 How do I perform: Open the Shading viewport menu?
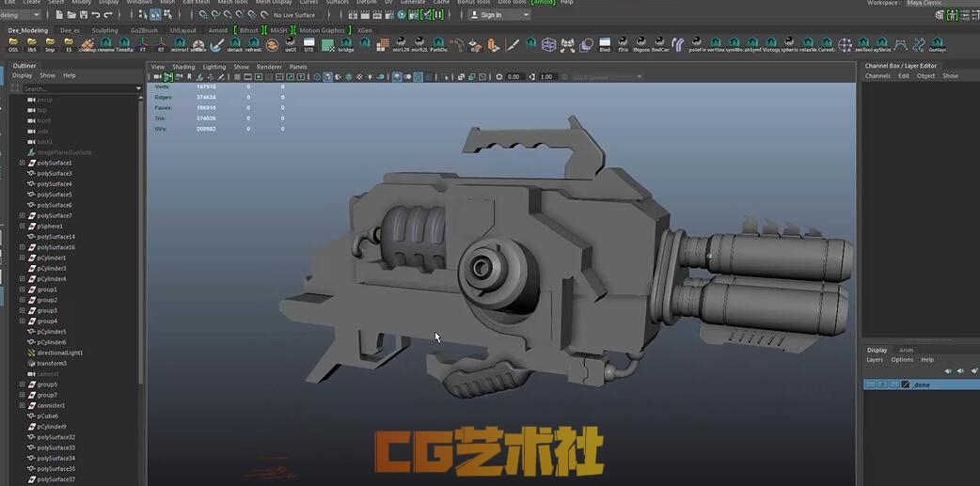[183, 66]
